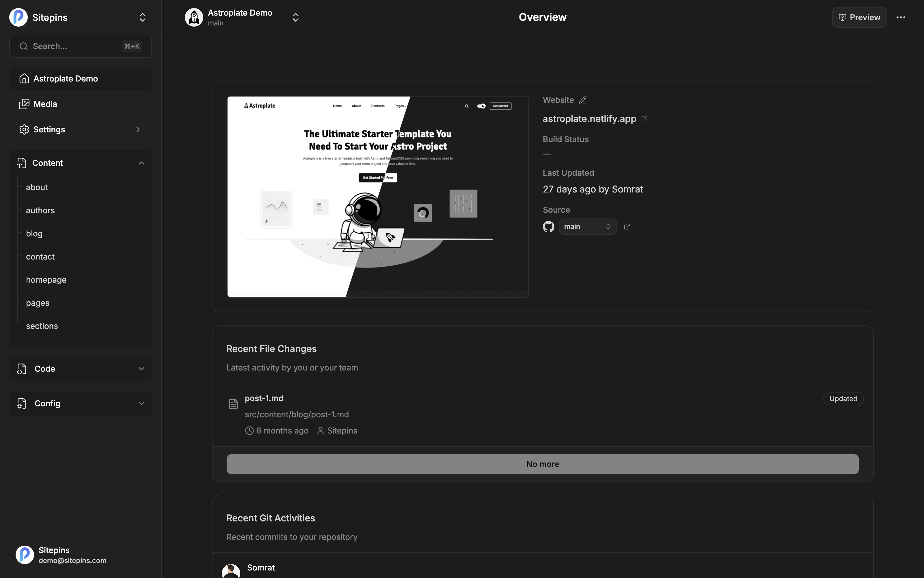This screenshot has width=924, height=578.
Task: Open the pages content folder
Action: [38, 303]
